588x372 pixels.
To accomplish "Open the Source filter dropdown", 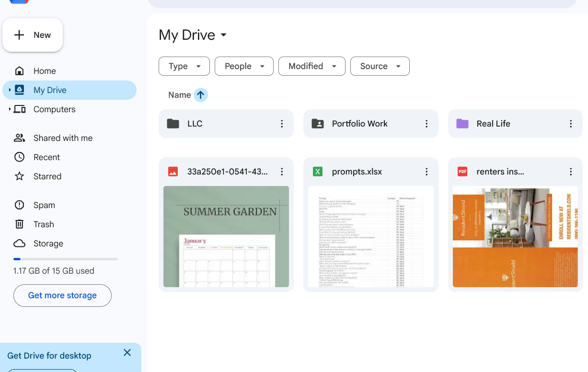I will [380, 66].
